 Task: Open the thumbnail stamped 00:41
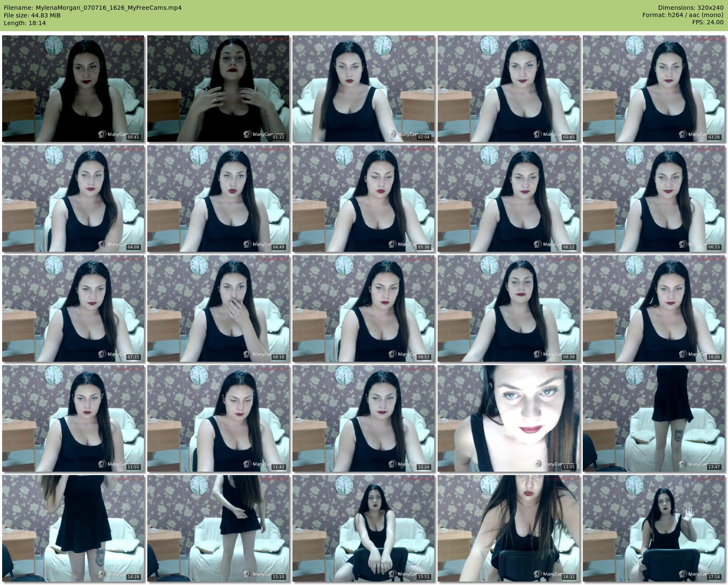click(73, 89)
